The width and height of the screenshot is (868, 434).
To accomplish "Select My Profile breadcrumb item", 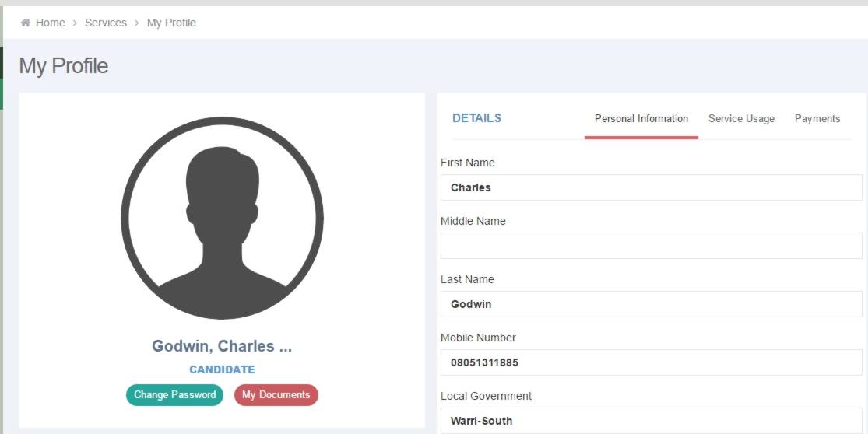I will click(171, 23).
